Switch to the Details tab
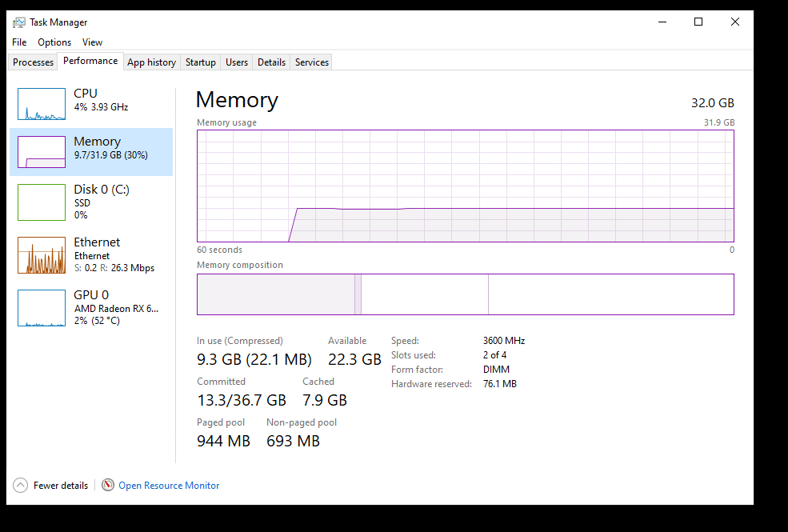The image size is (788, 532). (271, 62)
